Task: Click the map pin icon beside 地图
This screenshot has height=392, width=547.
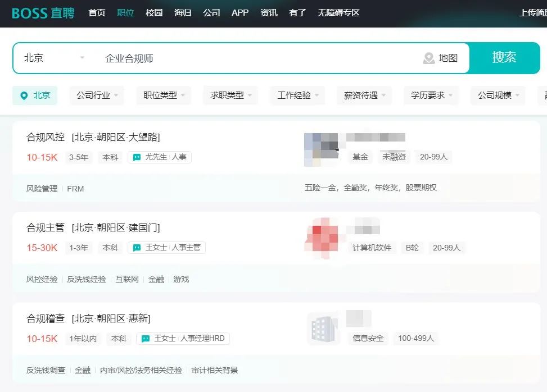Action: (429, 58)
